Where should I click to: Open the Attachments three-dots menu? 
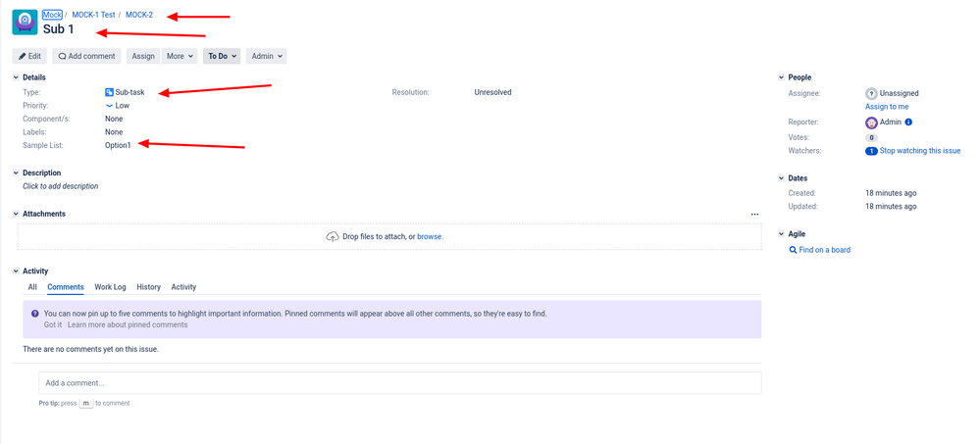755,215
